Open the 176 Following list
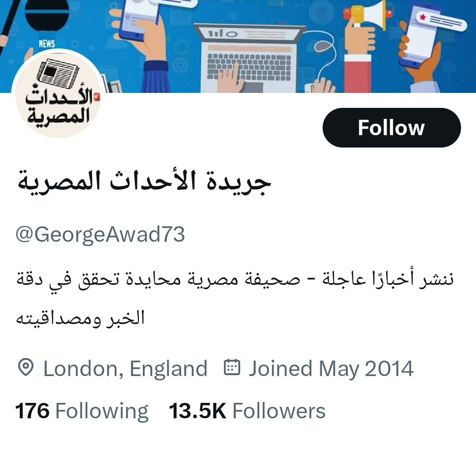The height and width of the screenshot is (450, 476). 82,411
